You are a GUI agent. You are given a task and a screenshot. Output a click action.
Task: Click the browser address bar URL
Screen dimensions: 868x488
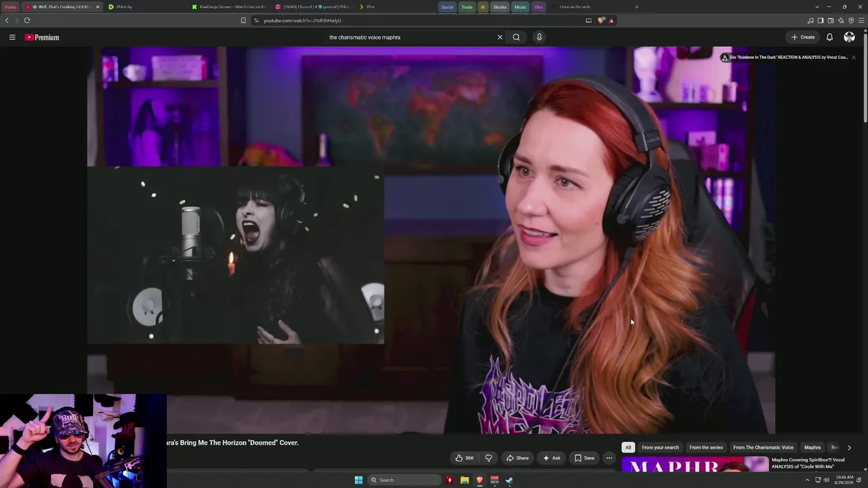coord(302,20)
